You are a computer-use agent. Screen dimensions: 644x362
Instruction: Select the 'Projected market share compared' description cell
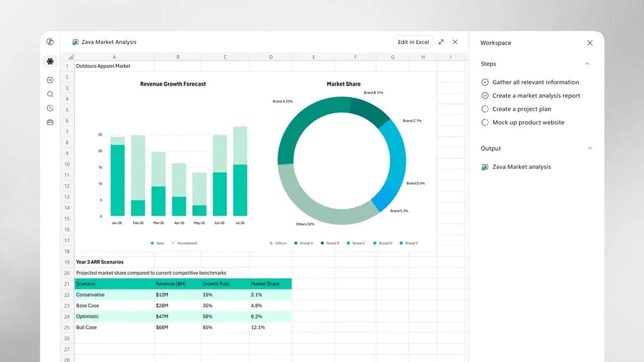pos(151,273)
